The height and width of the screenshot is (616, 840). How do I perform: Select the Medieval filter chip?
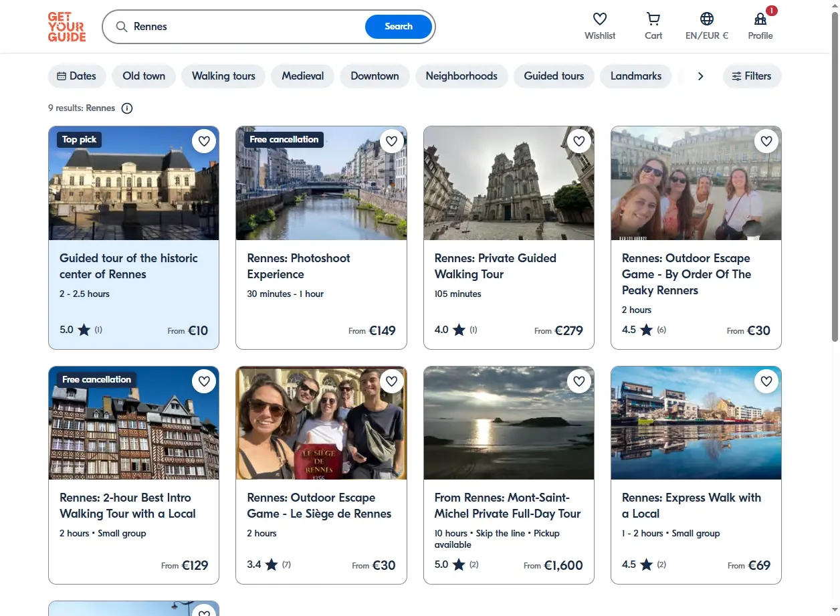coord(303,76)
